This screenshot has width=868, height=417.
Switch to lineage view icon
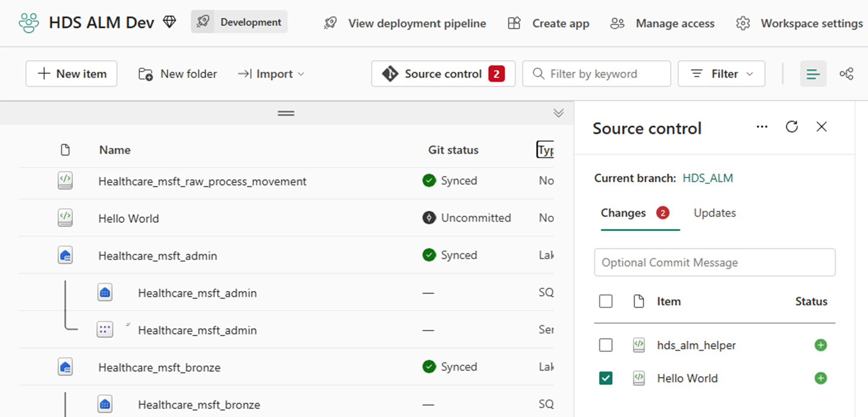pyautogui.click(x=846, y=74)
